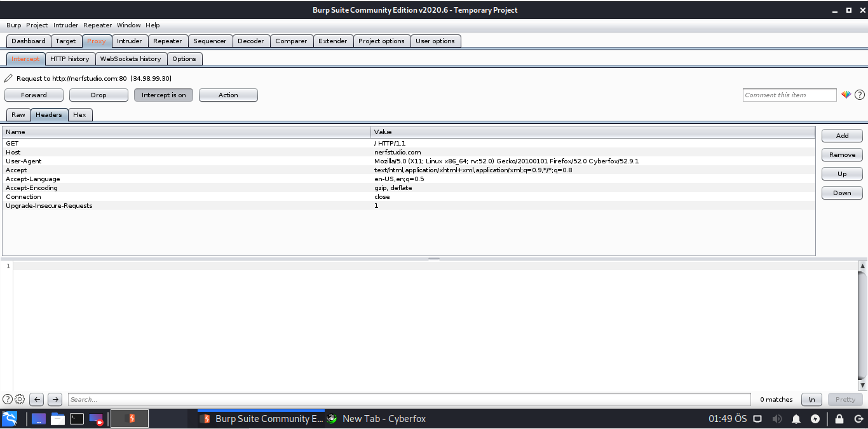Viewport: 868px width, 429px height.
Task: Open the Burp menu
Action: tap(13, 25)
